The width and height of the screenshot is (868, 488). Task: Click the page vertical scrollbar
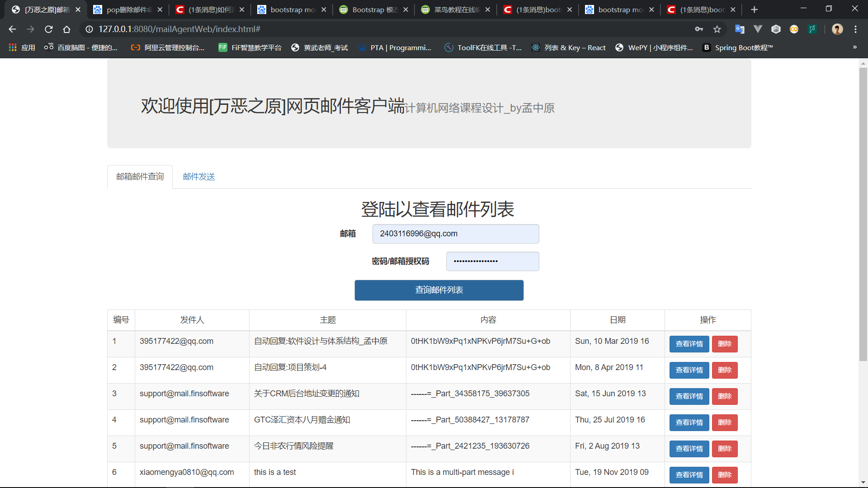click(863, 212)
